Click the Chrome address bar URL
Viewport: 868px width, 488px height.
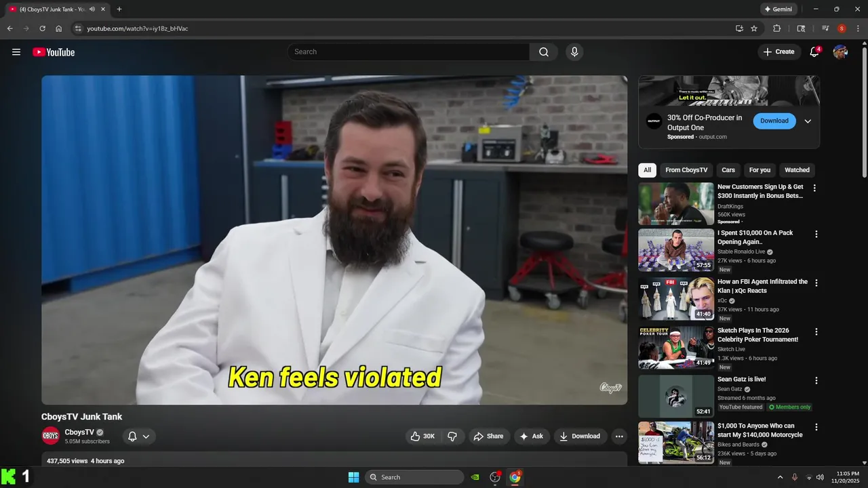point(138,28)
